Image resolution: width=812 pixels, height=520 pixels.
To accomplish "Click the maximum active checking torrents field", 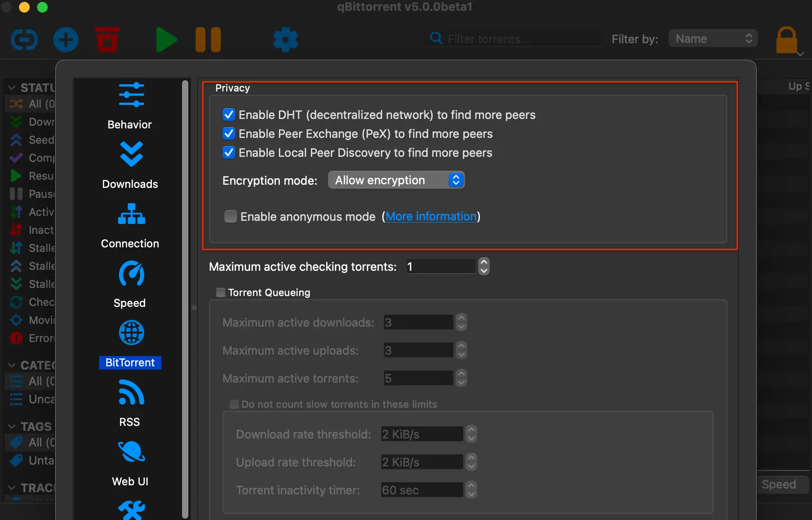I will 441,266.
